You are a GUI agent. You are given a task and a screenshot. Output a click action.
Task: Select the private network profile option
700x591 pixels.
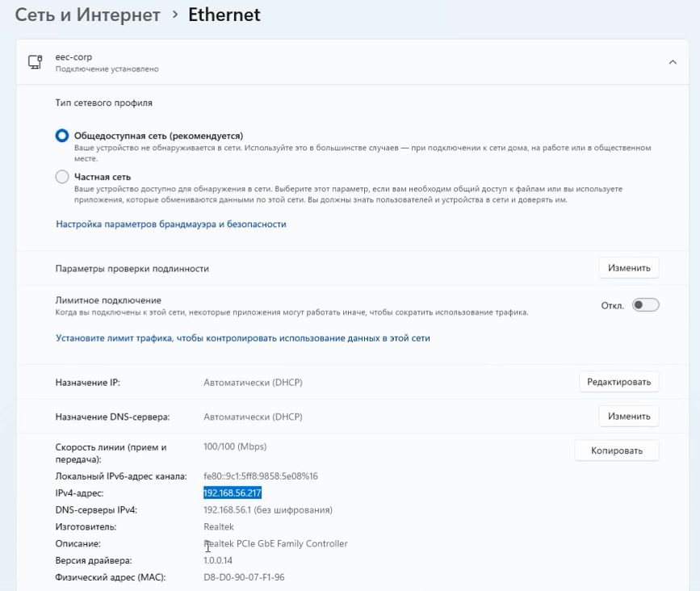pyautogui.click(x=62, y=177)
